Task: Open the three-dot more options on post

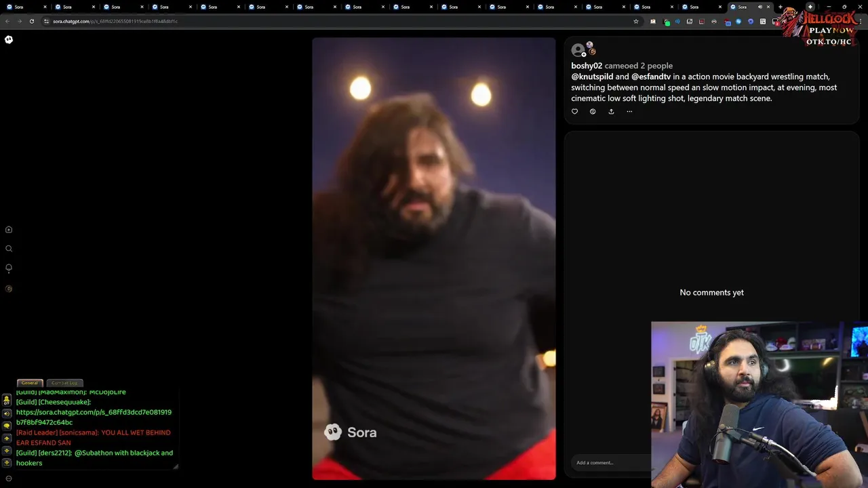Action: click(x=629, y=112)
